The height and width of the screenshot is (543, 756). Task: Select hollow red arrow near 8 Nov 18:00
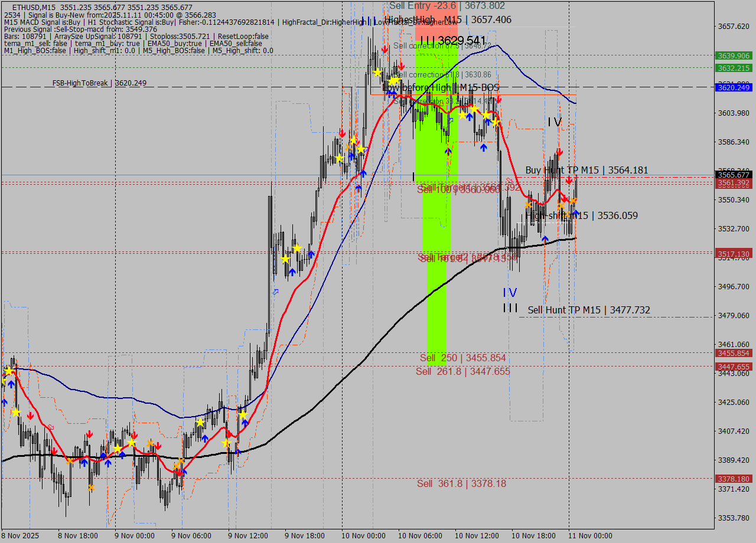point(50,427)
